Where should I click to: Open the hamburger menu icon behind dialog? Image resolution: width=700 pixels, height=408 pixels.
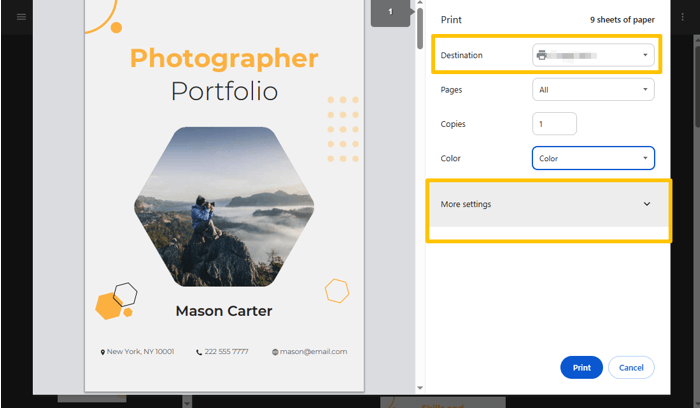21,17
